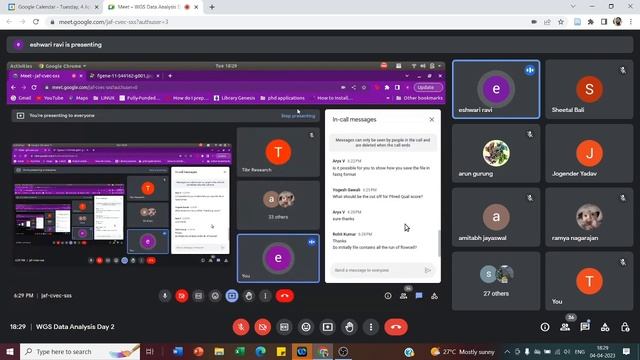Open Other bookmarks folder in shared screen

[x=419, y=98]
